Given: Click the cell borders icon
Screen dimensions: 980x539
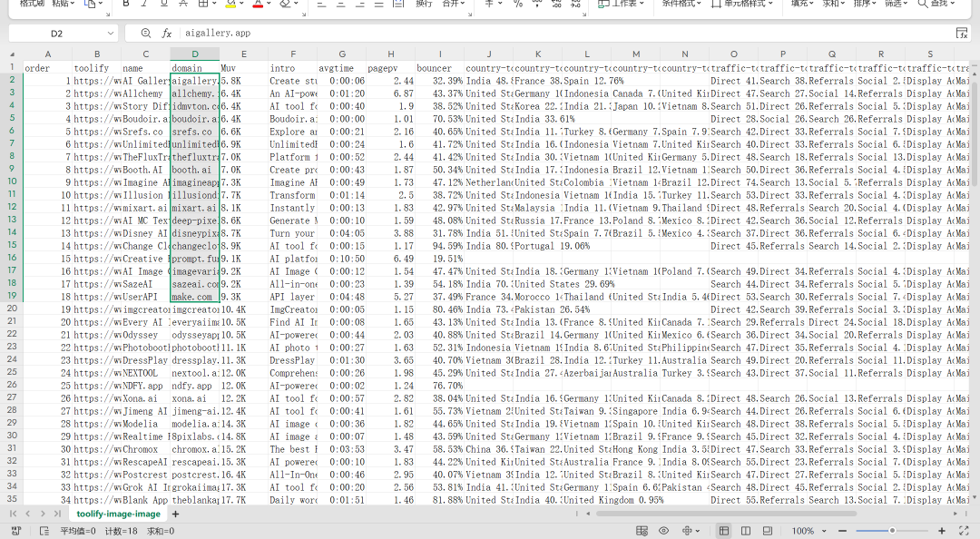Looking at the screenshot, I should tap(202, 4).
